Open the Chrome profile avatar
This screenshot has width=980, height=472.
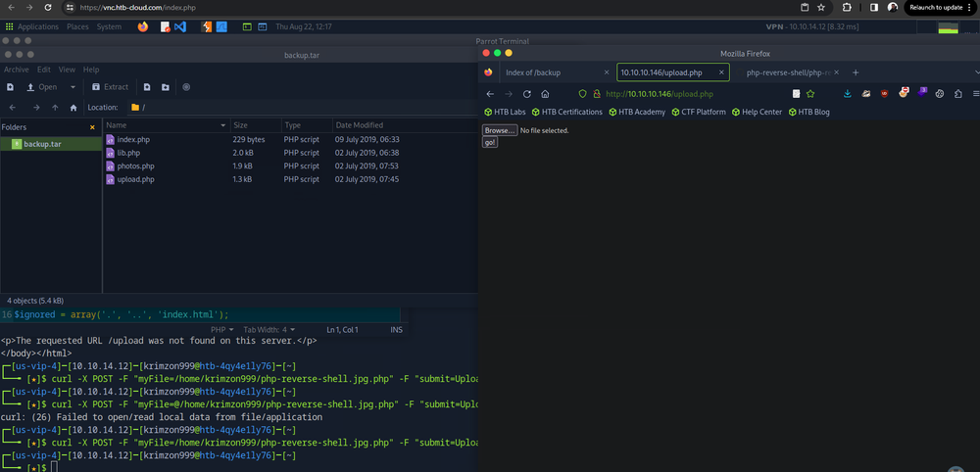(x=893, y=8)
